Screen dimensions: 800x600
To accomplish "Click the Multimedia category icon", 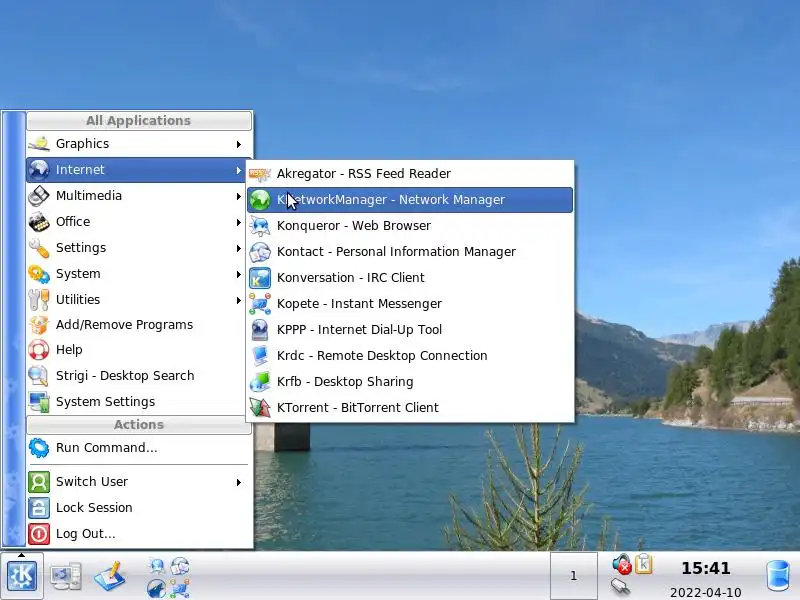I will [x=39, y=196].
